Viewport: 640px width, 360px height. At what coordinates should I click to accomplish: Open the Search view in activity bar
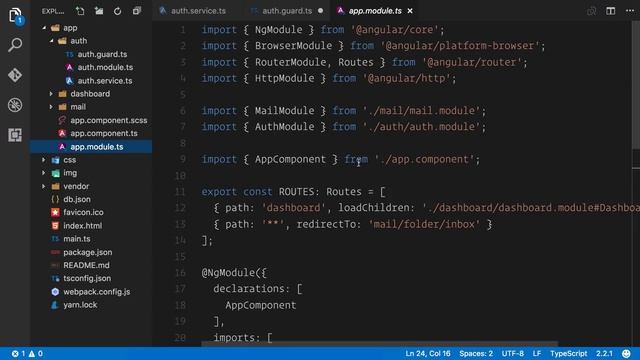click(x=15, y=45)
